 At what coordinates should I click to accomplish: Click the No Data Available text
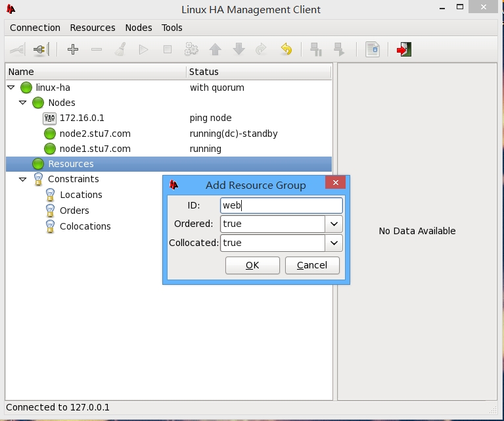click(x=417, y=231)
